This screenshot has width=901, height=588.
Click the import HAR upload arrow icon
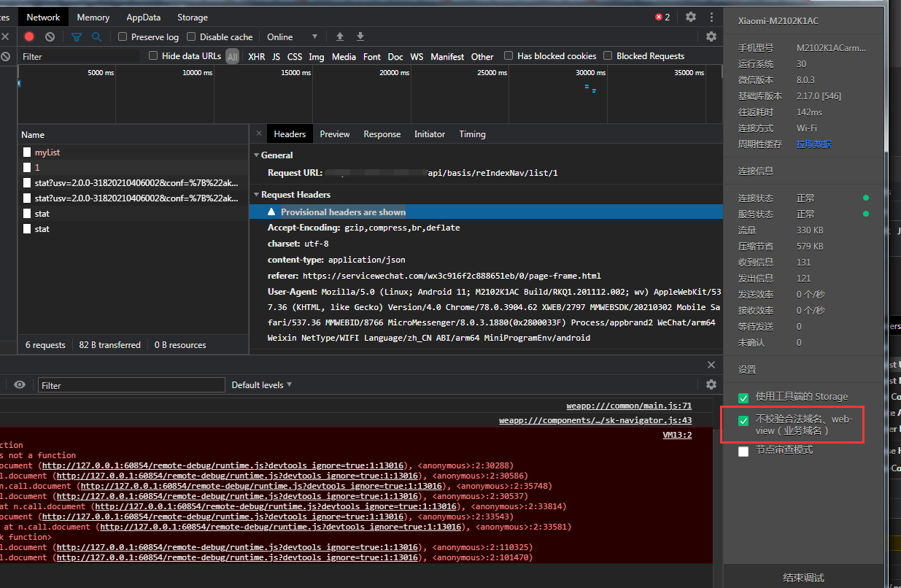click(340, 36)
